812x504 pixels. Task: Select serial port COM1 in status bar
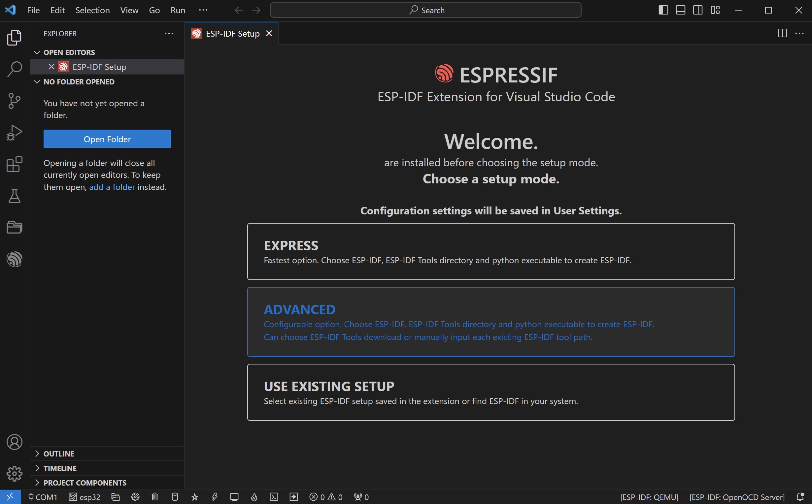click(43, 497)
